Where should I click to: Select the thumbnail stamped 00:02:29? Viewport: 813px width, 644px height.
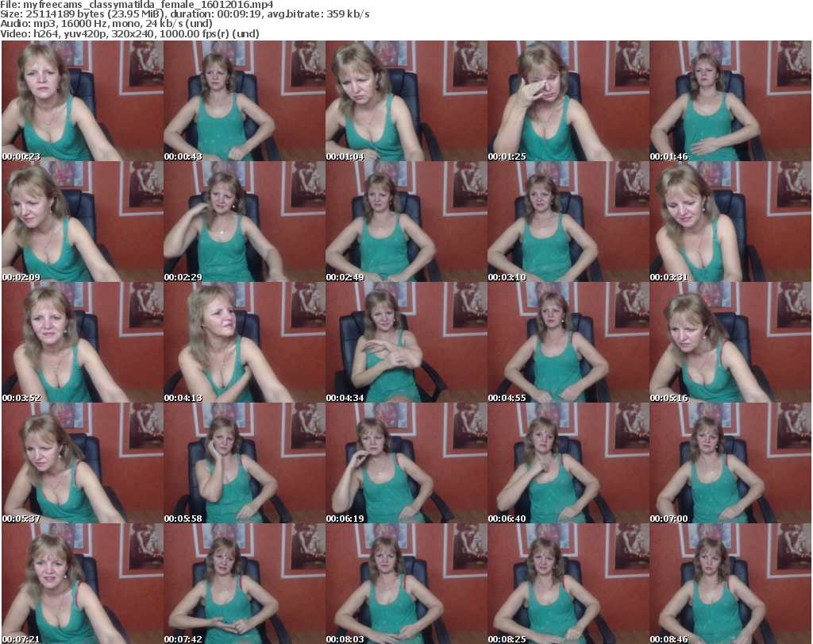click(245, 222)
